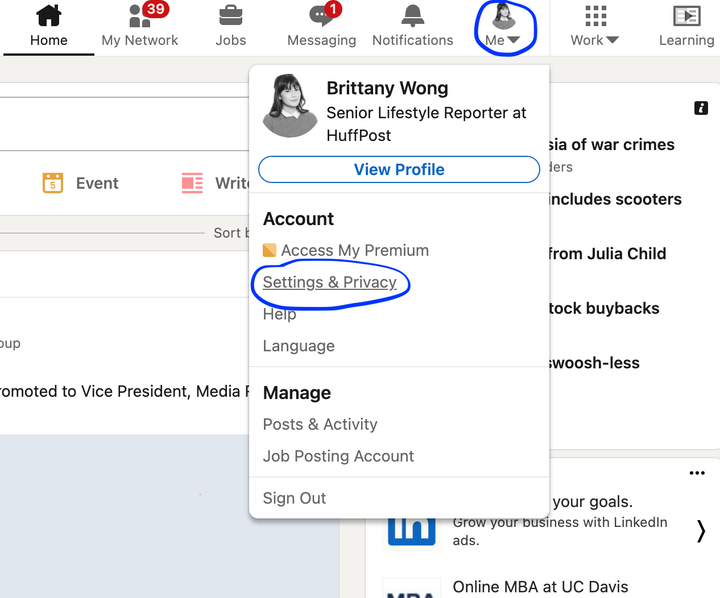Screen dimensions: 720x598
Task: Open Messaging chat bubble icon
Action: click(x=321, y=16)
